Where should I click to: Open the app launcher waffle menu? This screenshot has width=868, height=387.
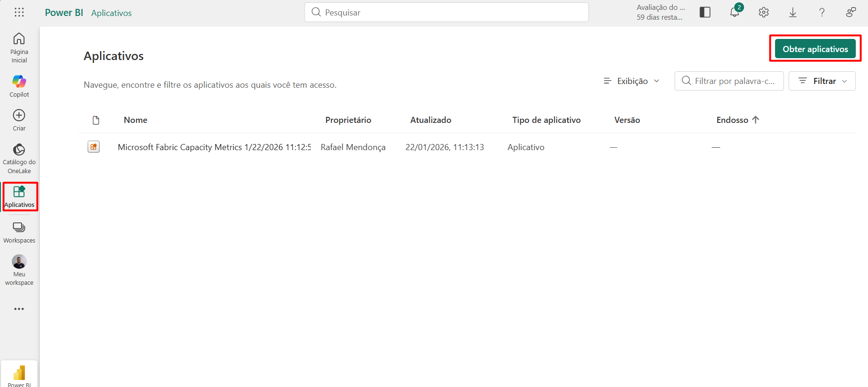tap(19, 13)
